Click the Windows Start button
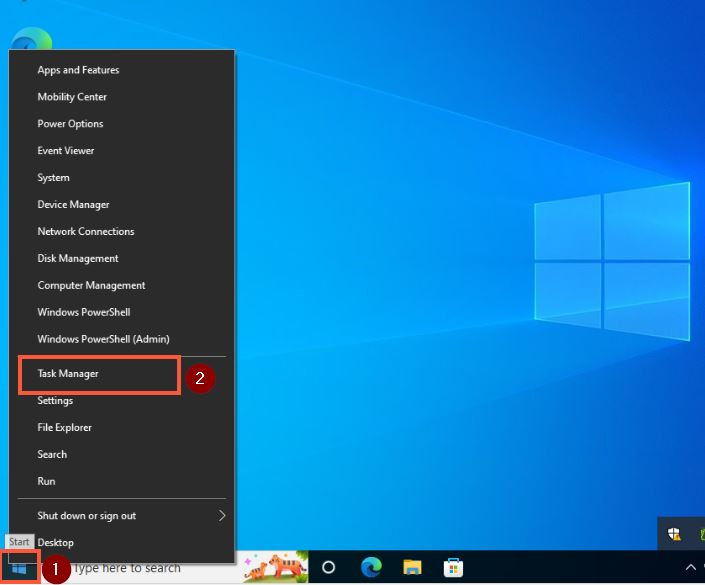This screenshot has height=585, width=705. (19, 569)
